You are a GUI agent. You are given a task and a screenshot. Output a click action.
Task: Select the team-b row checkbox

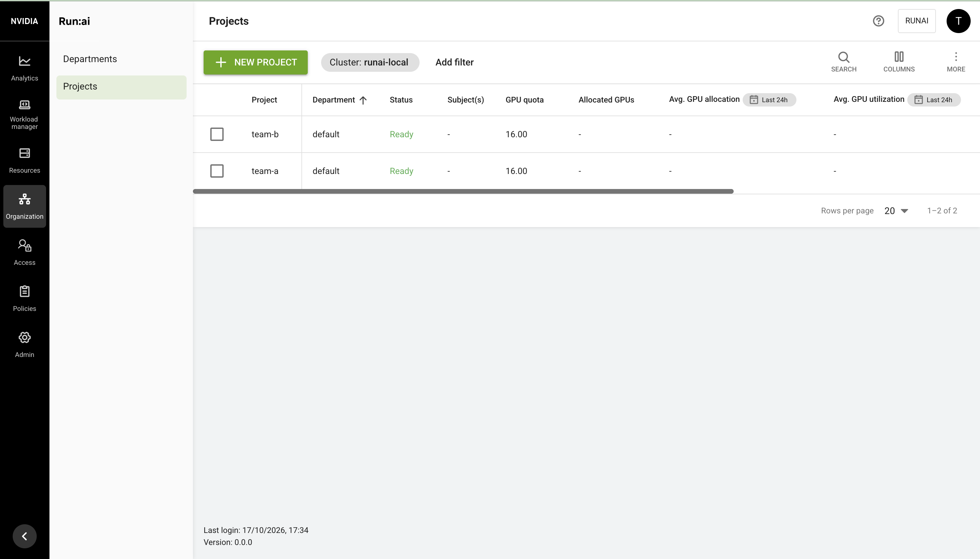[217, 134]
